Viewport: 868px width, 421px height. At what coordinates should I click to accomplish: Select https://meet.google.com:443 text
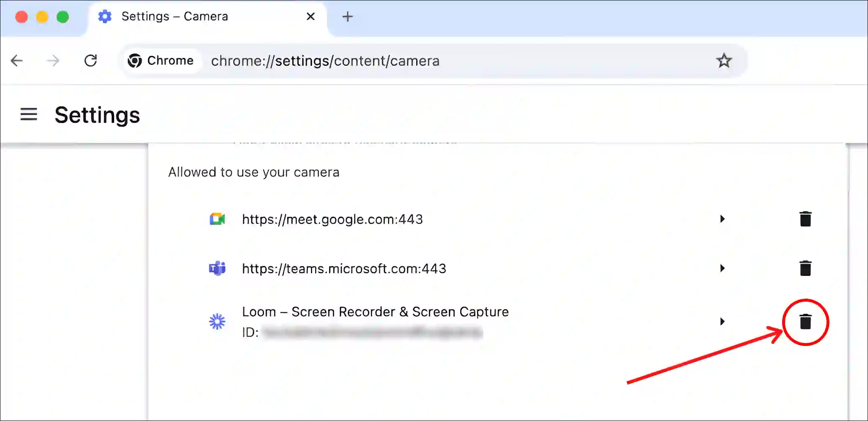332,219
